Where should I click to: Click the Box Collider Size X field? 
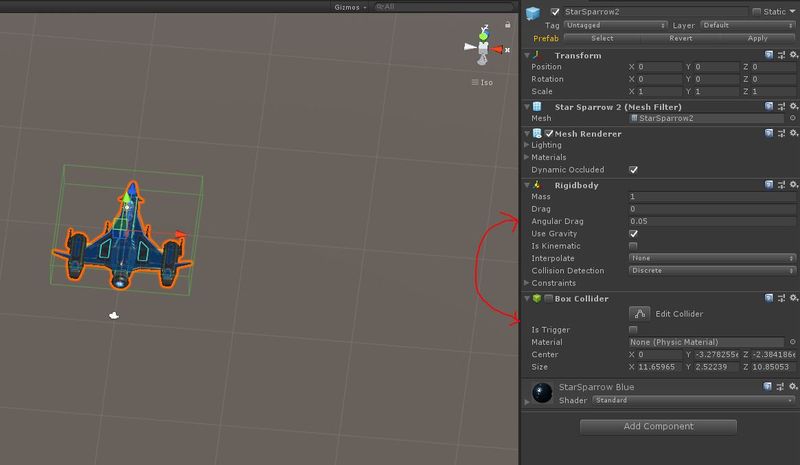(x=659, y=367)
